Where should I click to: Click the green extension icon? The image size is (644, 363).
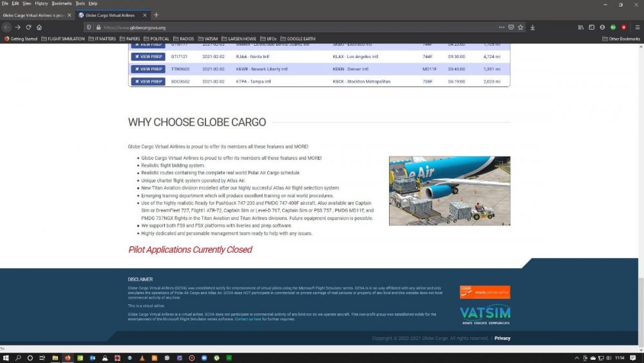(613, 27)
